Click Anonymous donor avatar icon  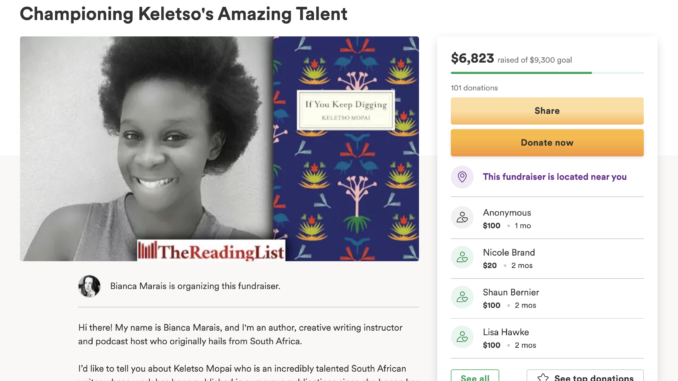[x=462, y=217]
